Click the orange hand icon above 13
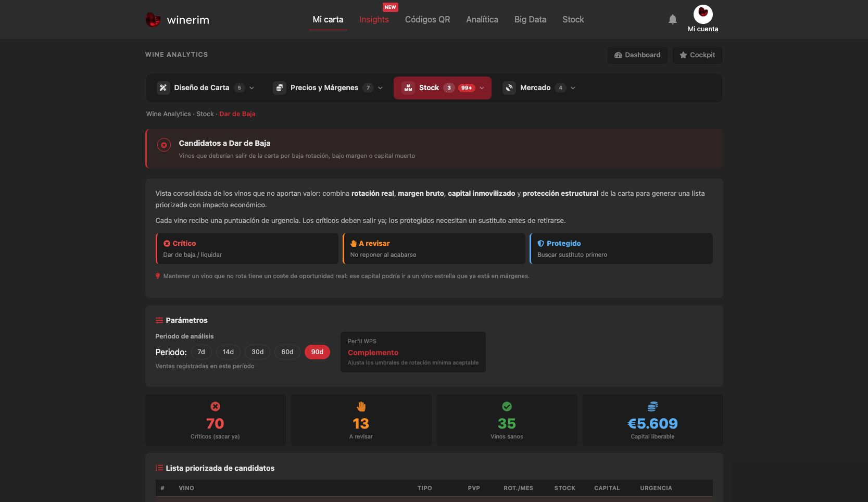Image resolution: width=868 pixels, height=502 pixels. click(x=361, y=406)
